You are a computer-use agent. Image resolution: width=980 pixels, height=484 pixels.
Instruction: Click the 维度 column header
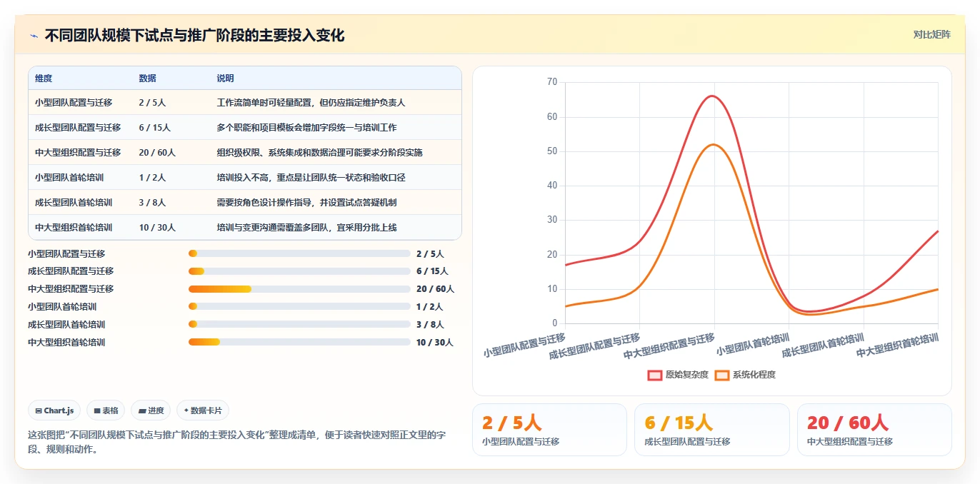coord(44,79)
